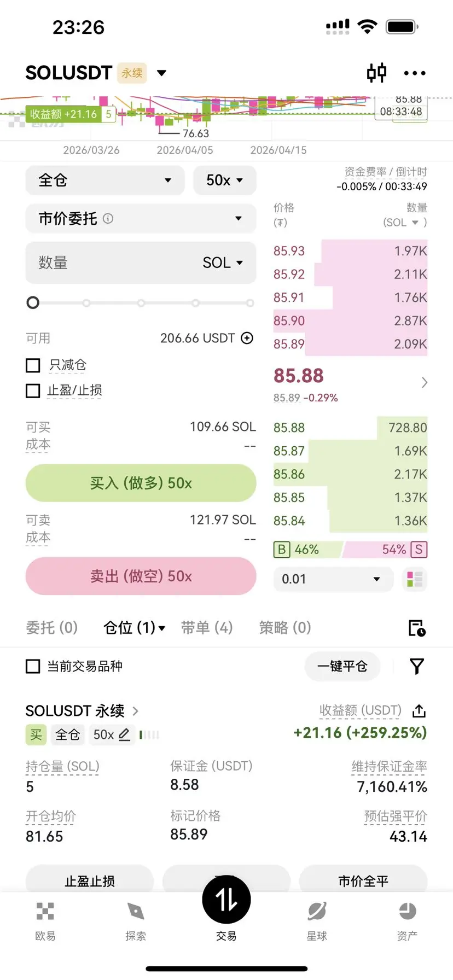Viewport: 453px width, 980px height.
Task: Switch to 委托 (0) tab
Action: (x=52, y=627)
